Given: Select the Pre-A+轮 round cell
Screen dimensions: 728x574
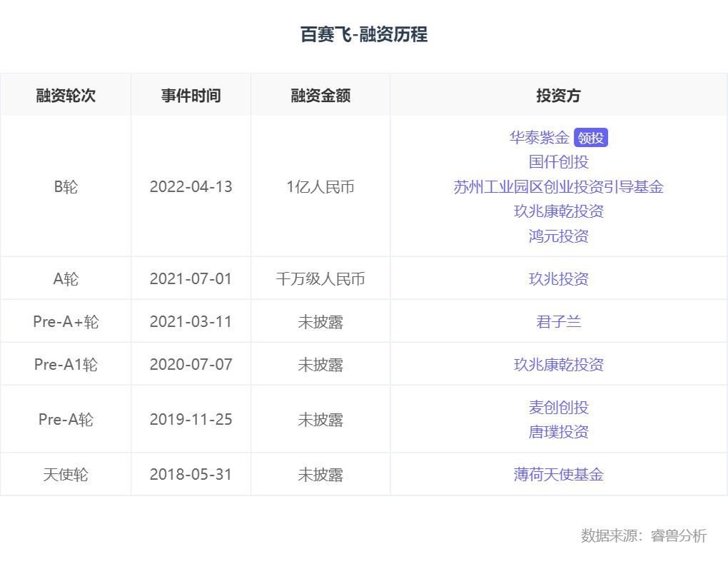Looking at the screenshot, I should 66,321.
